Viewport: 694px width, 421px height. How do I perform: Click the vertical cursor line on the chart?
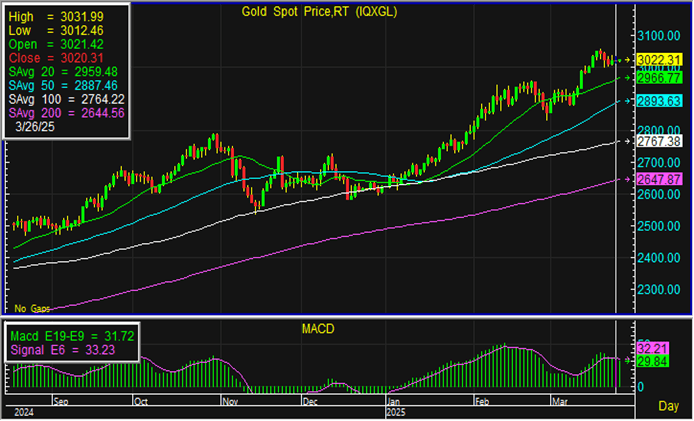click(614, 200)
